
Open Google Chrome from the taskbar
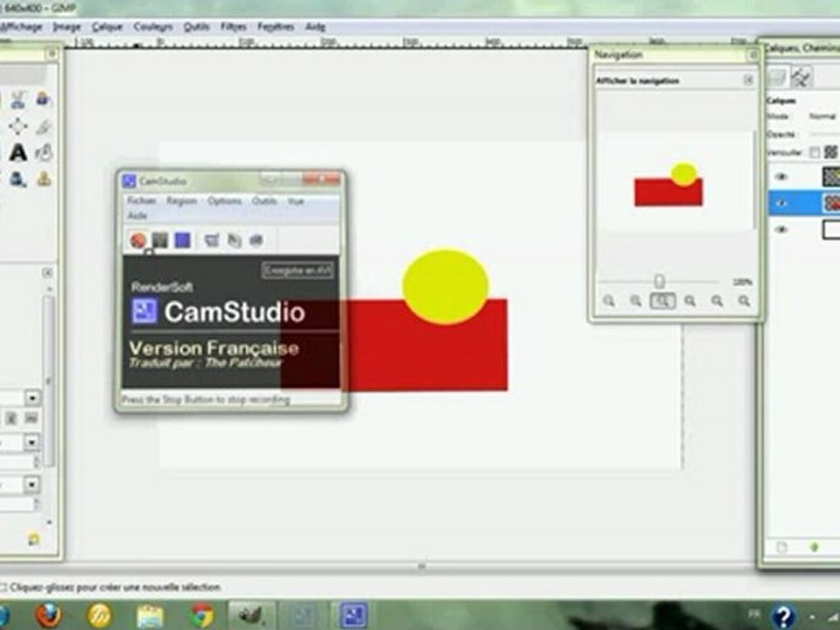click(202, 615)
